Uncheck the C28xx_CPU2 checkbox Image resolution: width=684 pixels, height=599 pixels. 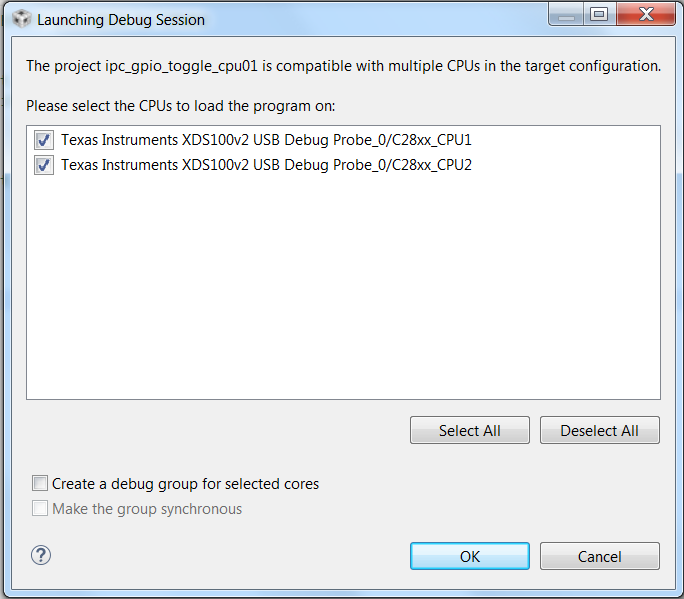pos(44,165)
